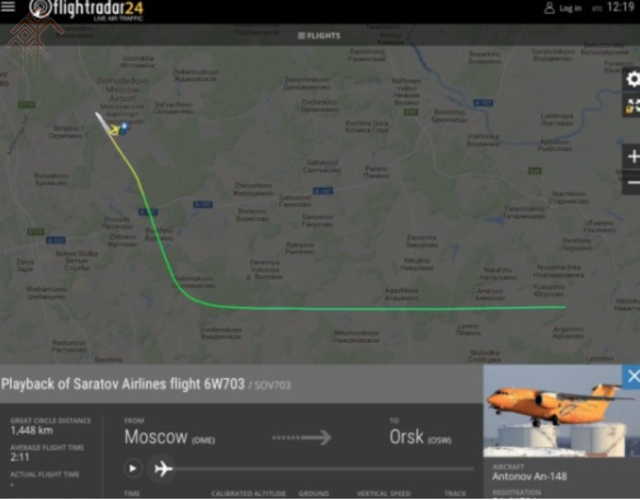The height and width of the screenshot is (500, 640).
Task: Click the airplane playback slider handle
Action: click(x=163, y=469)
